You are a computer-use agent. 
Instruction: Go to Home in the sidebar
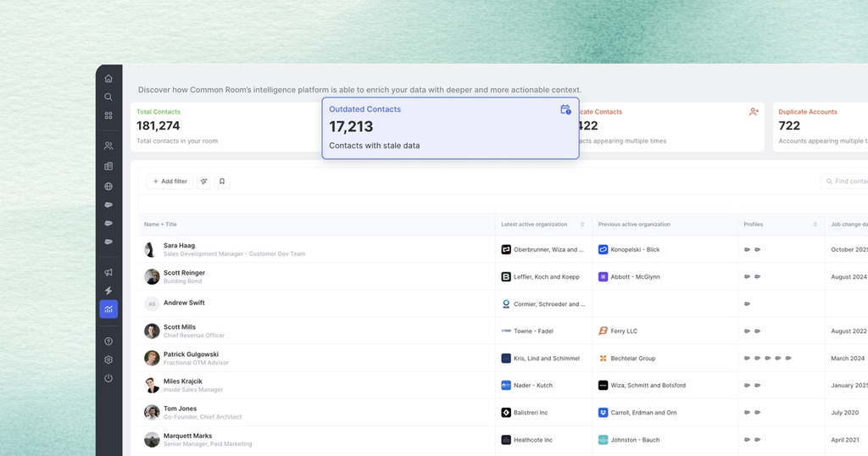(108, 79)
